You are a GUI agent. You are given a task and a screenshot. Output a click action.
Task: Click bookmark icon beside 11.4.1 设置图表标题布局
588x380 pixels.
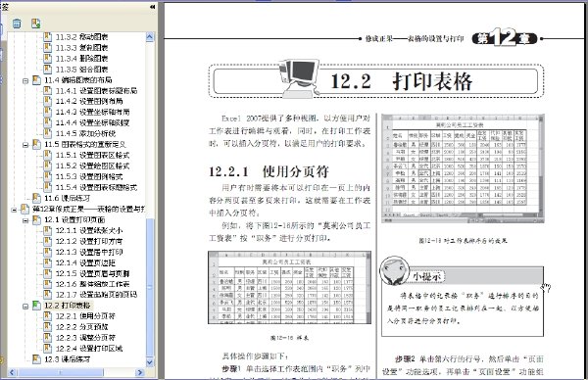(x=48, y=91)
